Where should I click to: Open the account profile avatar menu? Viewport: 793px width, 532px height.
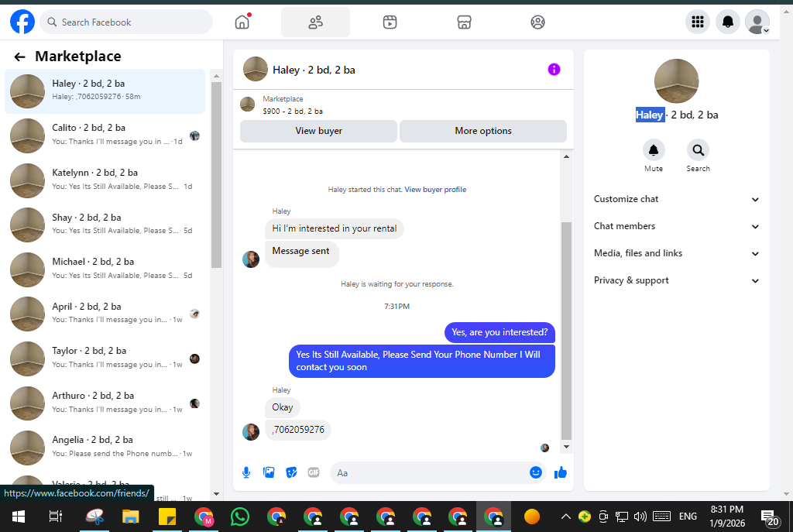coord(757,22)
